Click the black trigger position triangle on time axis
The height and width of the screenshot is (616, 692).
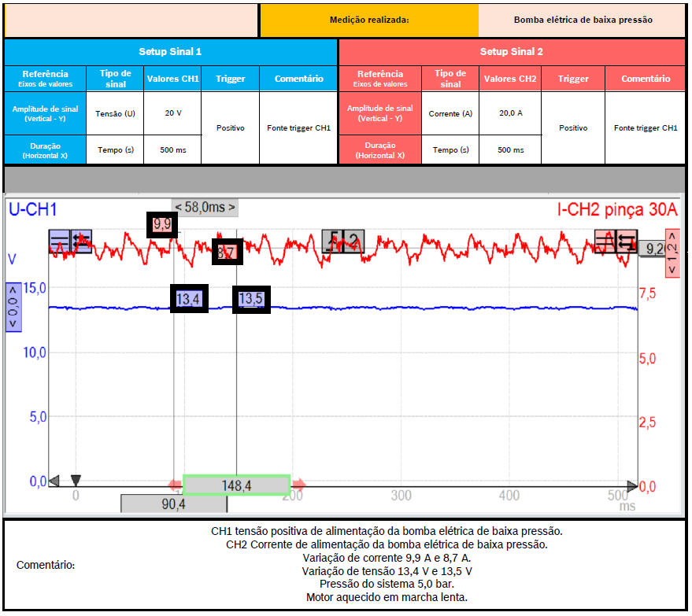click(x=76, y=480)
